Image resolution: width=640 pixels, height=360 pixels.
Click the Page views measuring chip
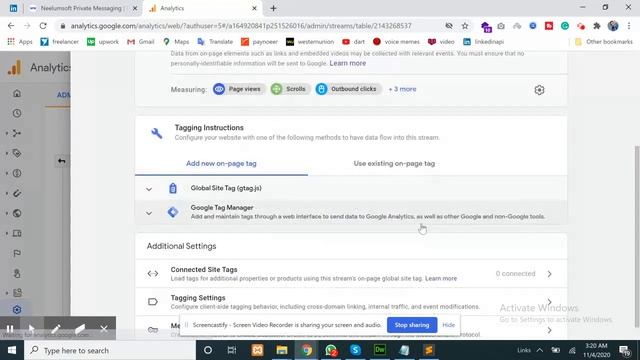point(238,89)
